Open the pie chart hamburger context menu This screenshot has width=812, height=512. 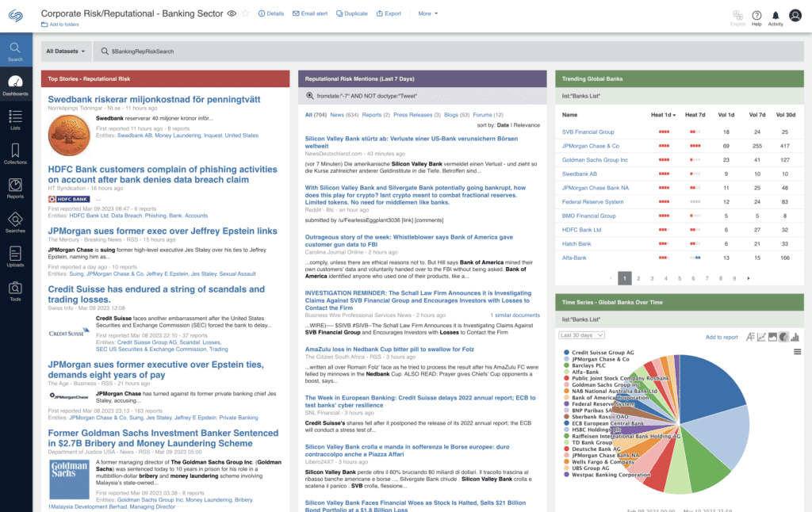click(x=798, y=352)
